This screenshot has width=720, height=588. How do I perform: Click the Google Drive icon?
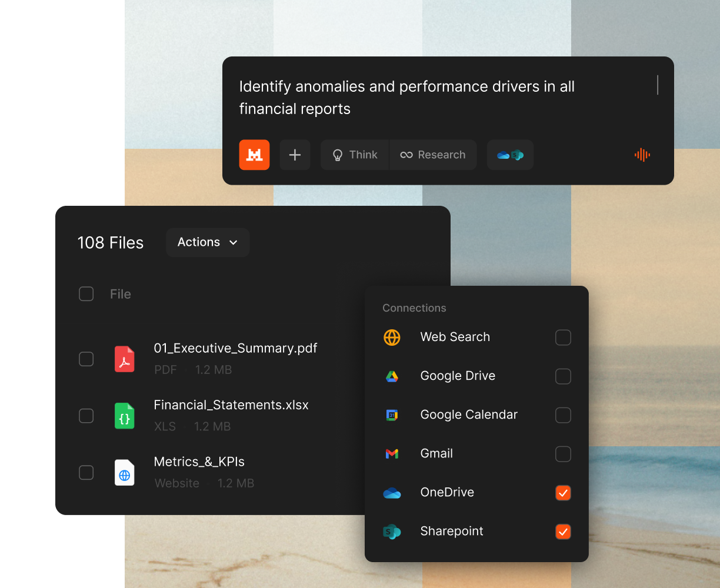(x=392, y=376)
